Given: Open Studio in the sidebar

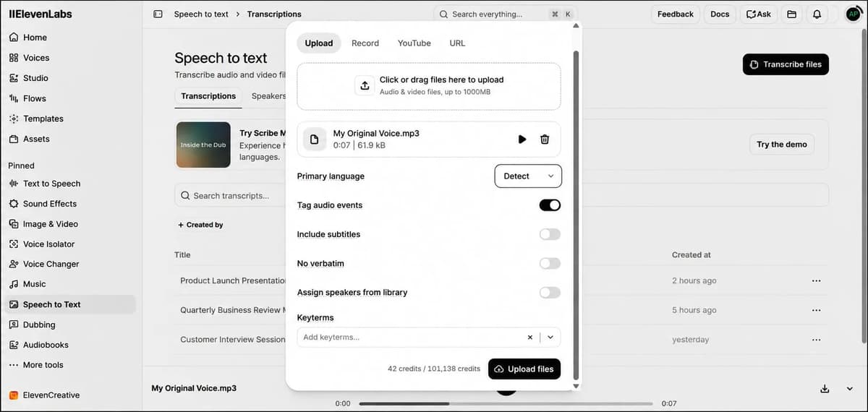Looking at the screenshot, I should (x=35, y=78).
